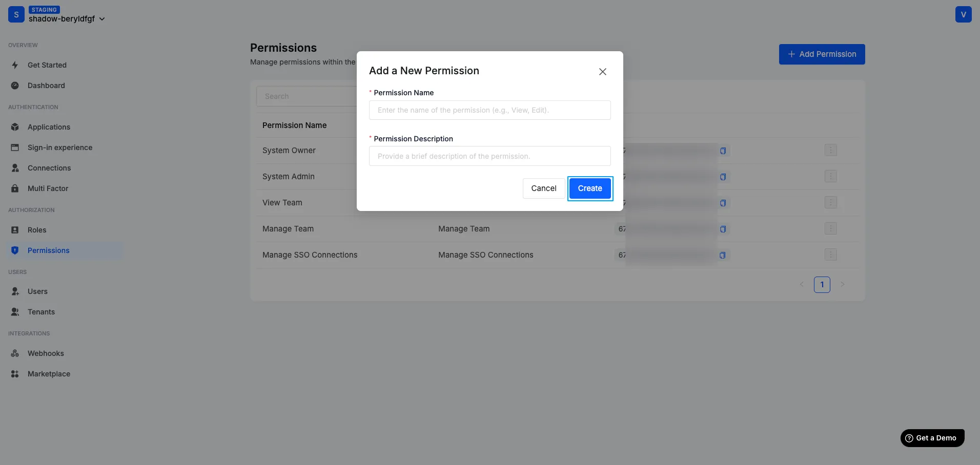The height and width of the screenshot is (465, 980).
Task: Open Webhooks using its sidebar icon
Action: tap(15, 353)
